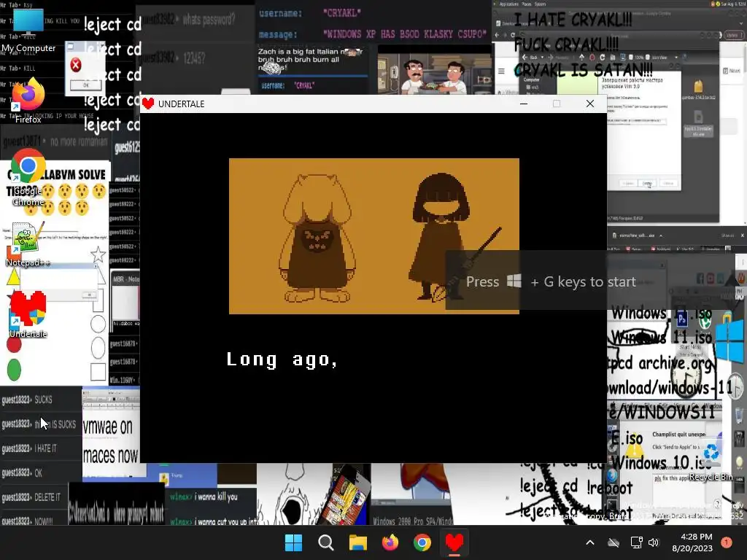
Task: Open the Google Chrome desktop shortcut
Action: 28,178
